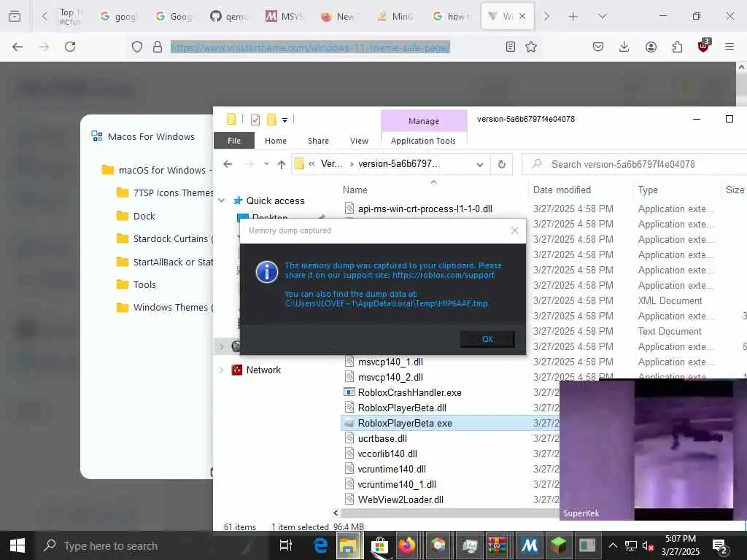Show hidden system tray icons
This screenshot has height=560, width=747.
pos(613,545)
